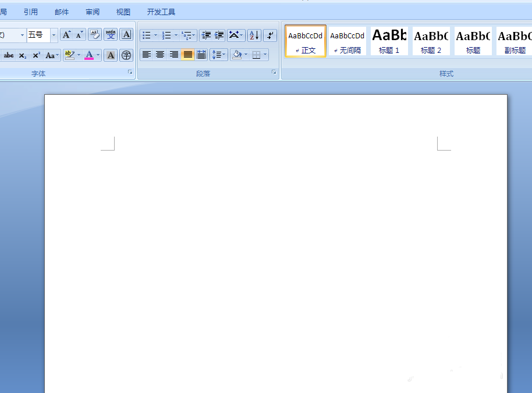The width and height of the screenshot is (532, 393).
Task: Click the Grow Font icon
Action: [66, 35]
